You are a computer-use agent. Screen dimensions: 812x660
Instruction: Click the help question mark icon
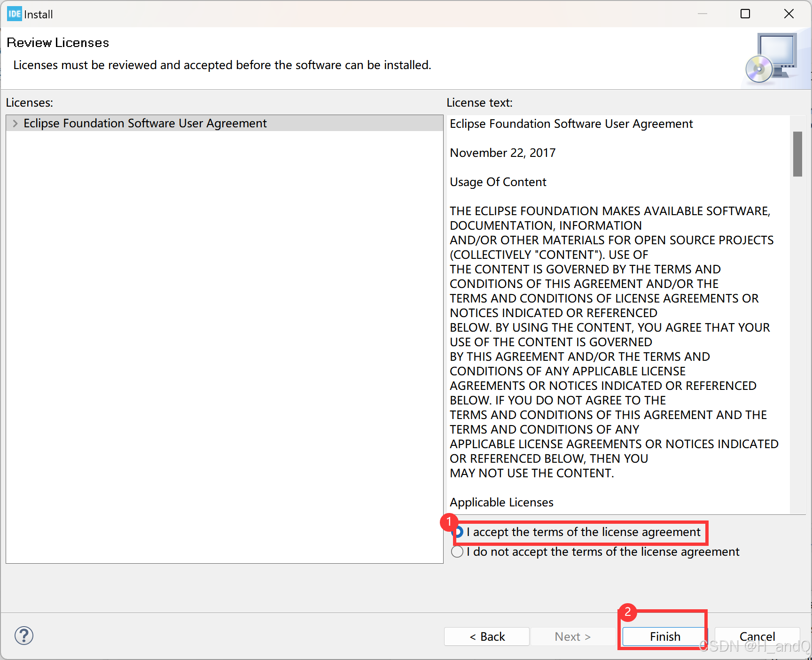pos(24,636)
